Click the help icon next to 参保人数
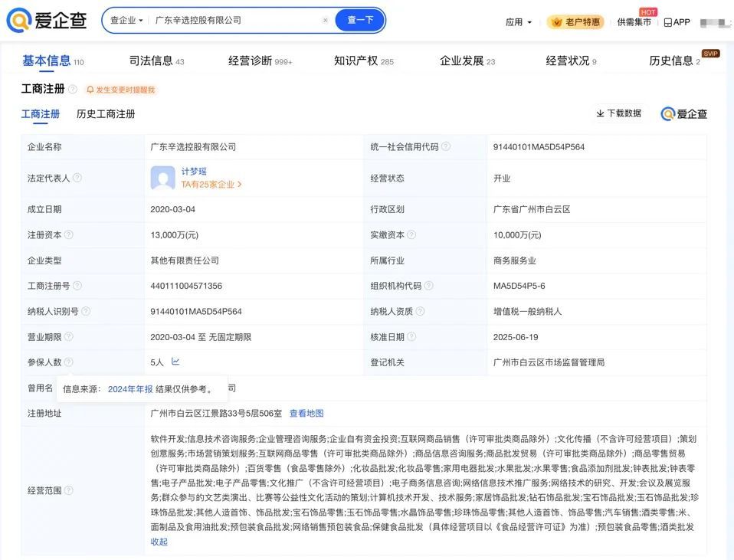The image size is (734, 560). pyautogui.click(x=68, y=362)
